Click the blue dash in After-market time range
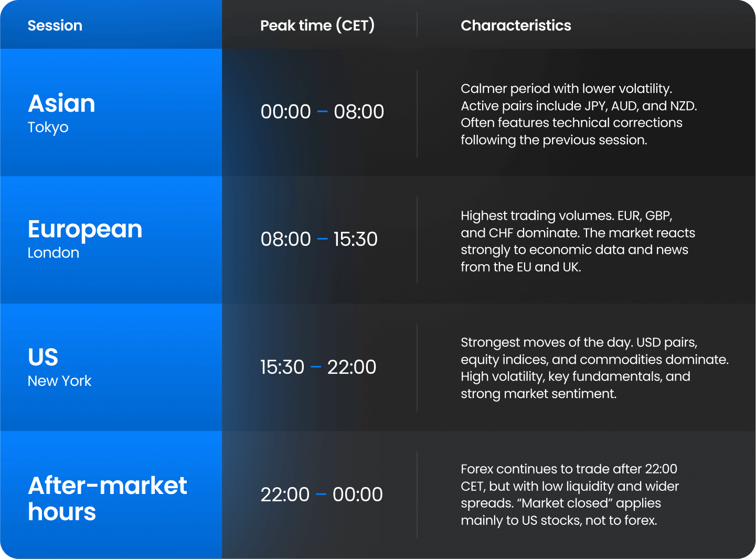The image size is (756, 559). (x=321, y=494)
